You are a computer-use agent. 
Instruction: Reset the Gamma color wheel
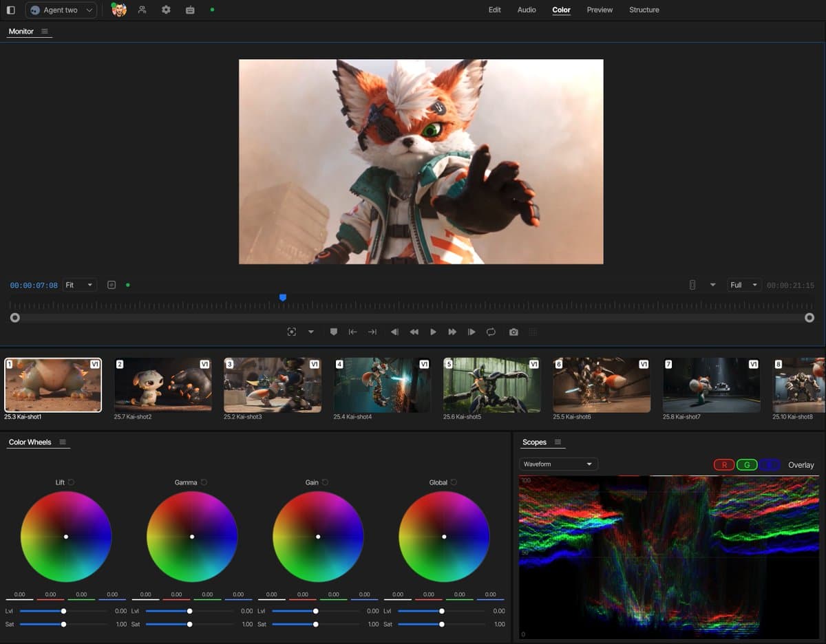pos(203,482)
